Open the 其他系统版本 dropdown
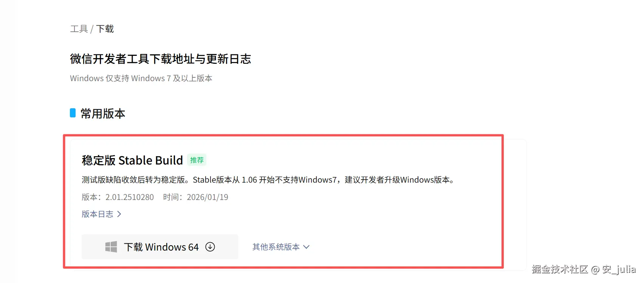 [281, 247]
